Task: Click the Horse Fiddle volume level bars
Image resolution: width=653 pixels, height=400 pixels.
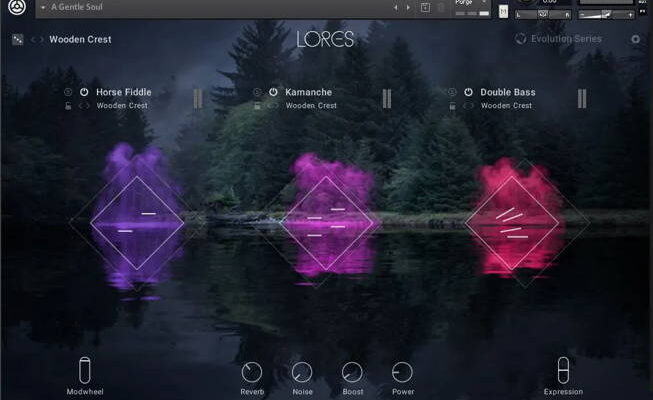Action: coord(198,98)
